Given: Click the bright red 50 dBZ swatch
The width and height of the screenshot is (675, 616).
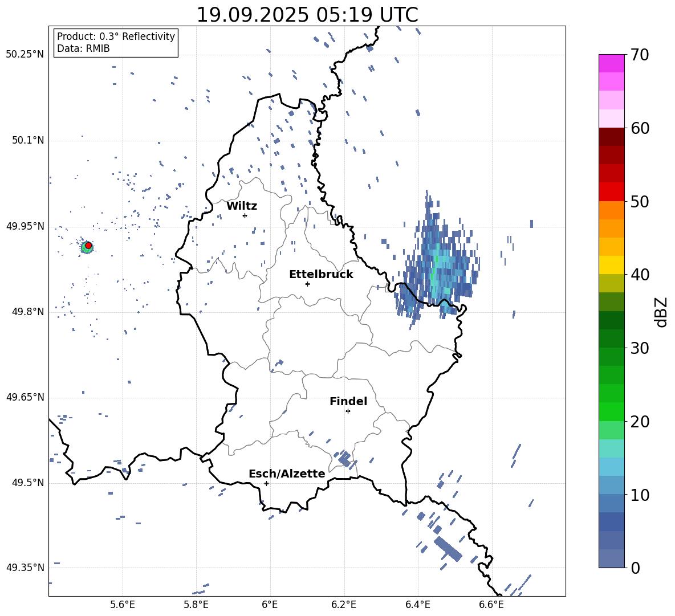Looking at the screenshot, I should tap(611, 192).
